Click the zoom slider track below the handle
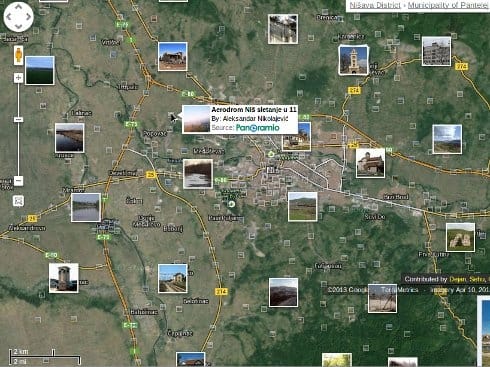The width and height of the screenshot is (490, 367). (x=19, y=148)
